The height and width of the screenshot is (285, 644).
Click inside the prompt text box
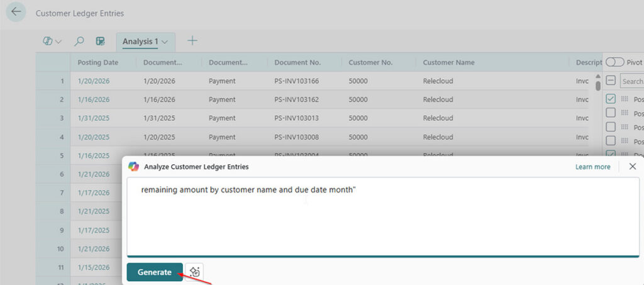(383, 217)
